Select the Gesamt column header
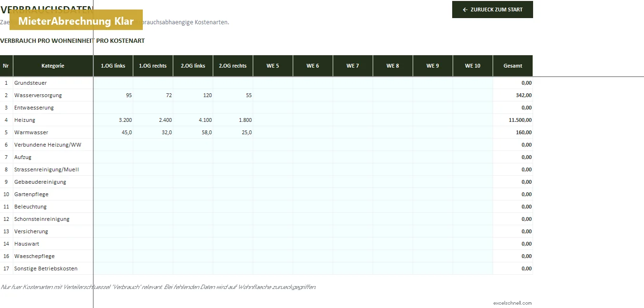The image size is (644, 308). click(513, 66)
